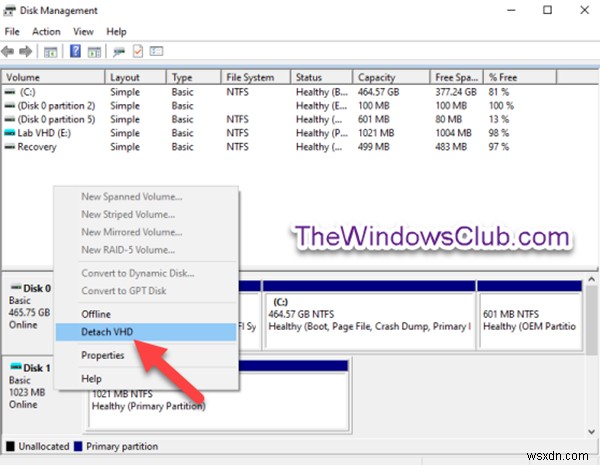Click greyed New Spanned Volume entry
The height and width of the screenshot is (466, 600).
pos(146,197)
